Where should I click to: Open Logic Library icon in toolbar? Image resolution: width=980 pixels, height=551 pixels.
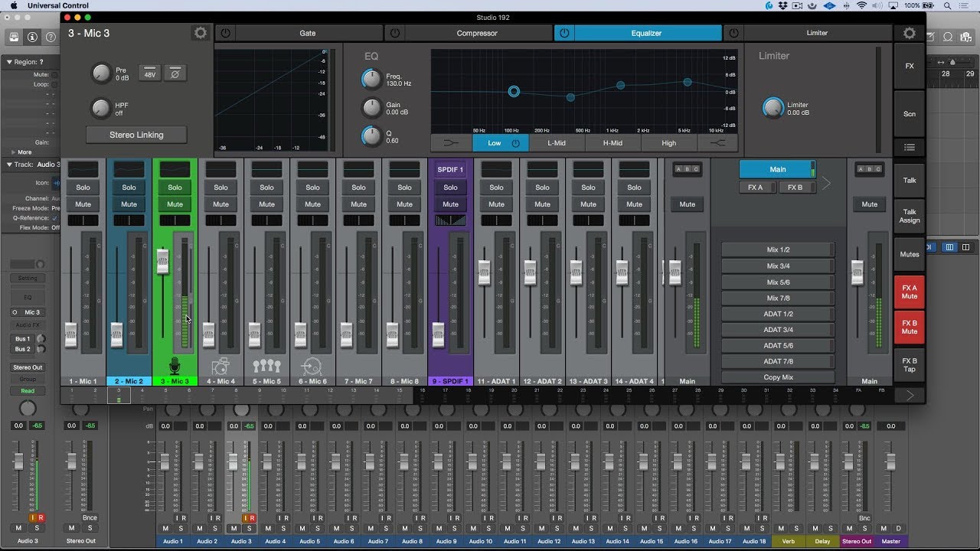[x=14, y=37]
